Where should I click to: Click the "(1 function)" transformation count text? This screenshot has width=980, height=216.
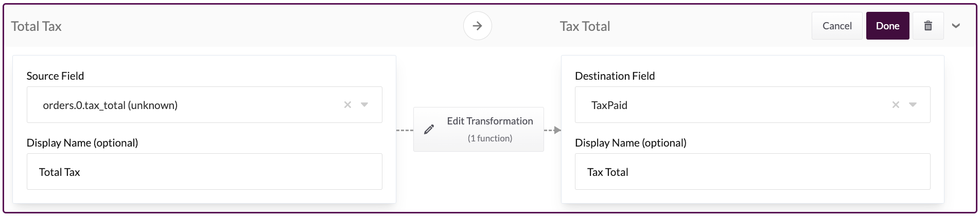[x=489, y=138]
